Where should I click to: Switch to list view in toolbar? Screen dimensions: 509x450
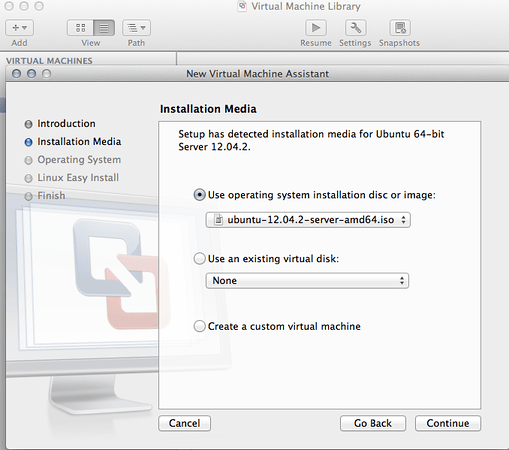coord(104,28)
